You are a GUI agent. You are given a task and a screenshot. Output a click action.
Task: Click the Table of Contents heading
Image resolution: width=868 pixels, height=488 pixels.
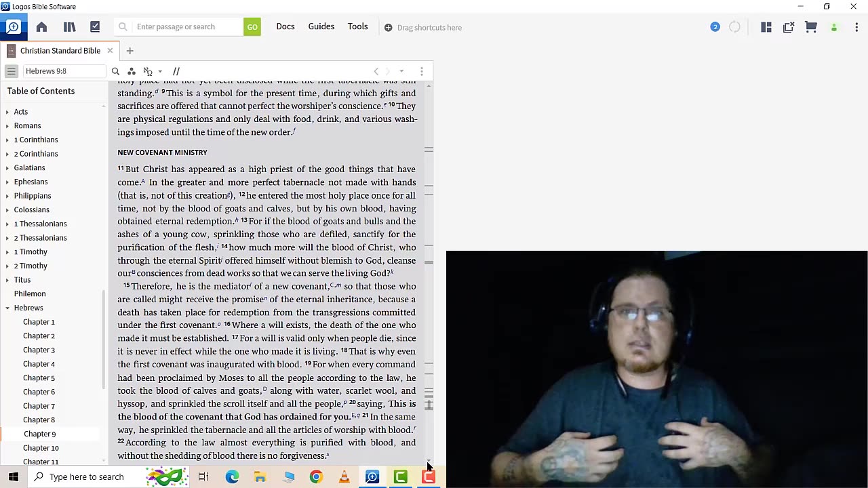pos(41,91)
